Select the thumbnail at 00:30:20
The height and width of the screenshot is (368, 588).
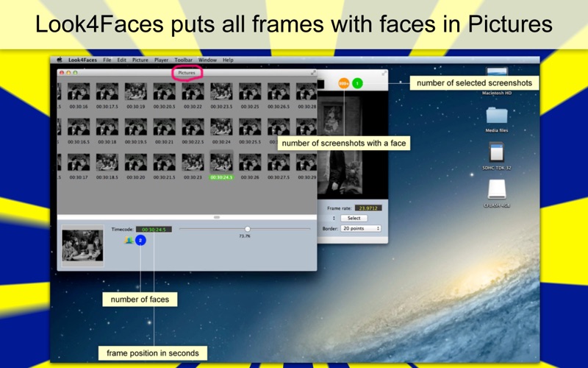click(x=135, y=162)
